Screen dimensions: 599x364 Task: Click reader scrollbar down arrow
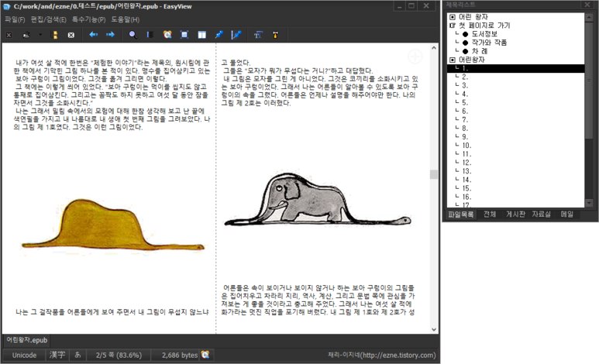[434, 329]
